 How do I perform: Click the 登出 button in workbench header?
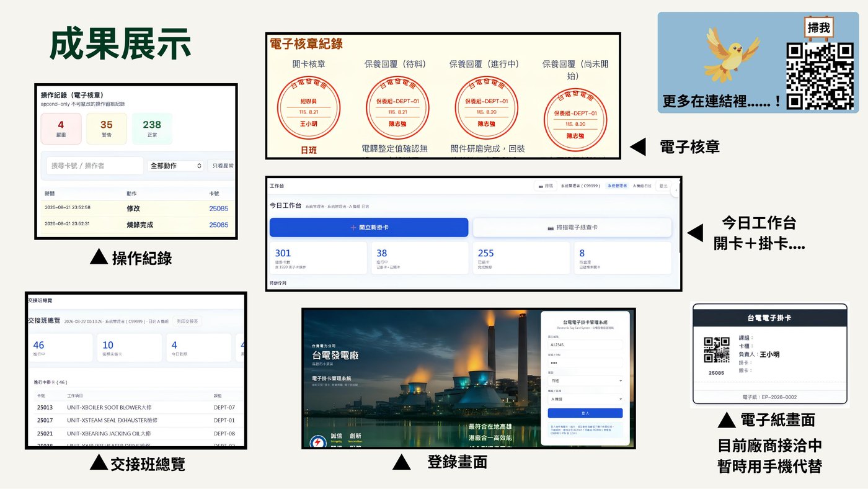click(663, 186)
